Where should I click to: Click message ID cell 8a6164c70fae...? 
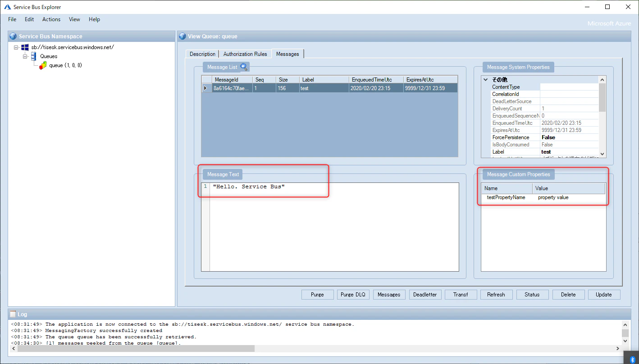231,88
